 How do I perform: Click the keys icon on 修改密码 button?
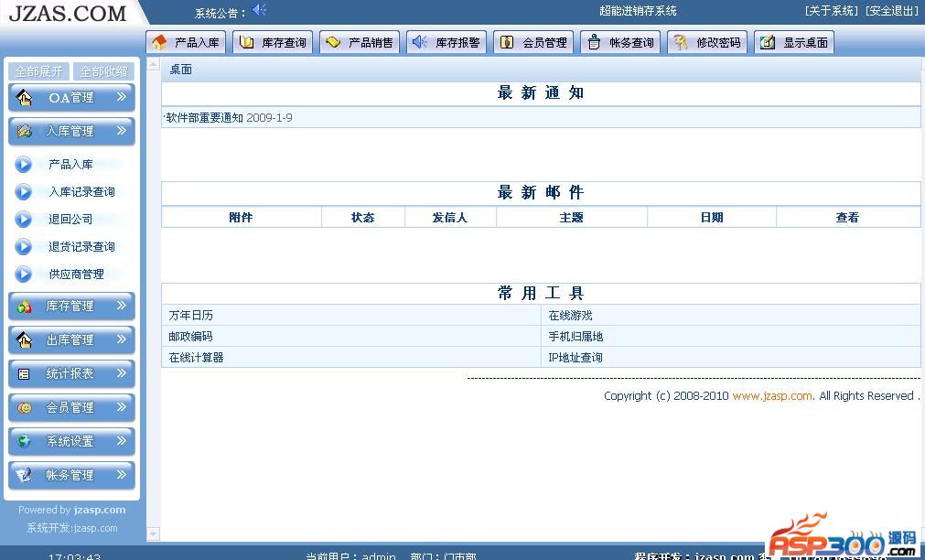tap(681, 42)
